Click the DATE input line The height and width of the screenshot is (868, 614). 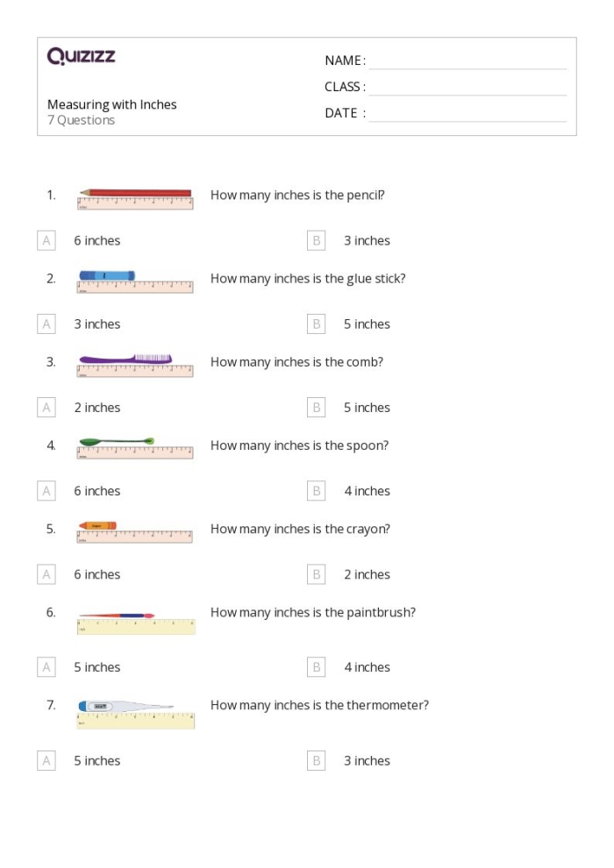(x=468, y=114)
